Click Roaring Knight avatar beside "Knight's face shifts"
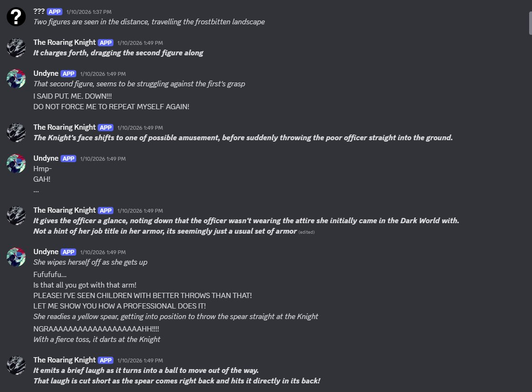Image resolution: width=532 pixels, height=392 pixels. click(16, 133)
